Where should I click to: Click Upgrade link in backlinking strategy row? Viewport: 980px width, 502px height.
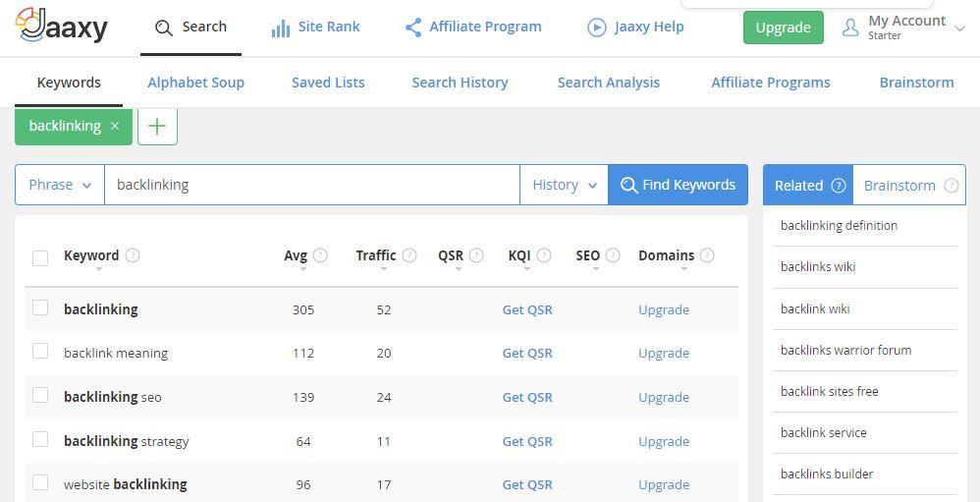pyautogui.click(x=664, y=442)
